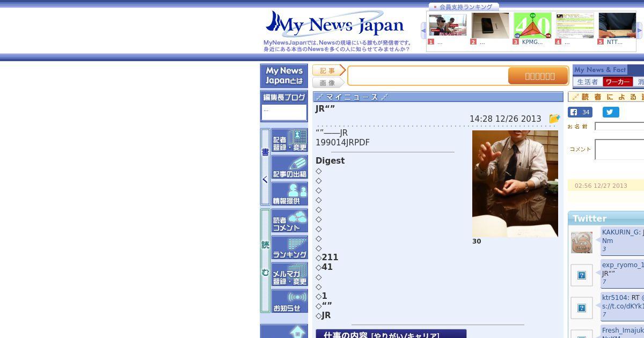Open メルマガ登録・変更 sidebar item
Screen dimensions: 644x338
point(290,275)
